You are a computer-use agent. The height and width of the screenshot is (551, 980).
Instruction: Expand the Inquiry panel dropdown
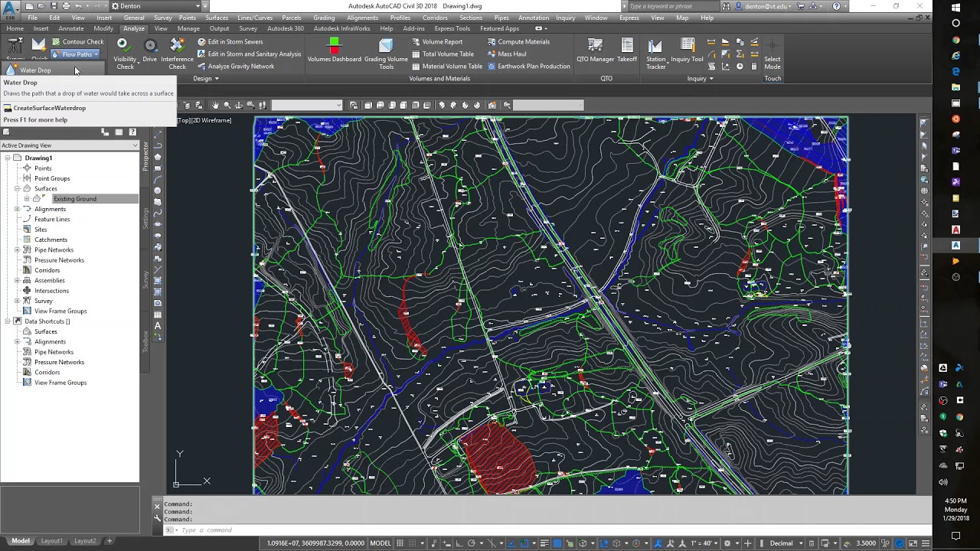[700, 79]
